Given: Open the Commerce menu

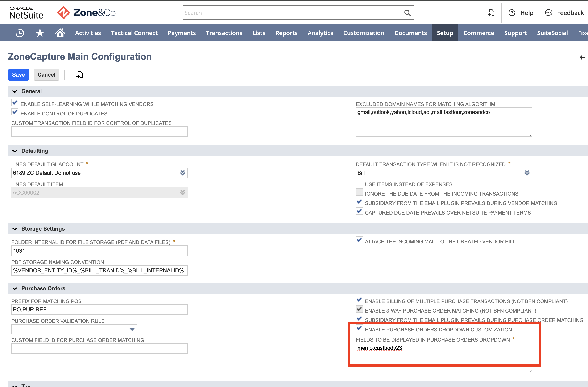Looking at the screenshot, I should tap(479, 33).
